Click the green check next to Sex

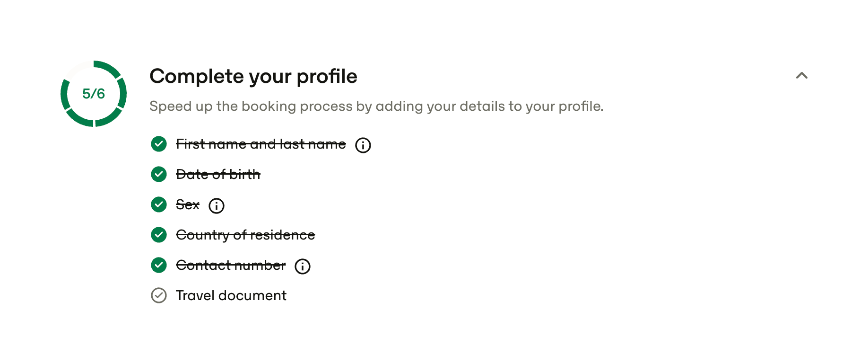(159, 204)
